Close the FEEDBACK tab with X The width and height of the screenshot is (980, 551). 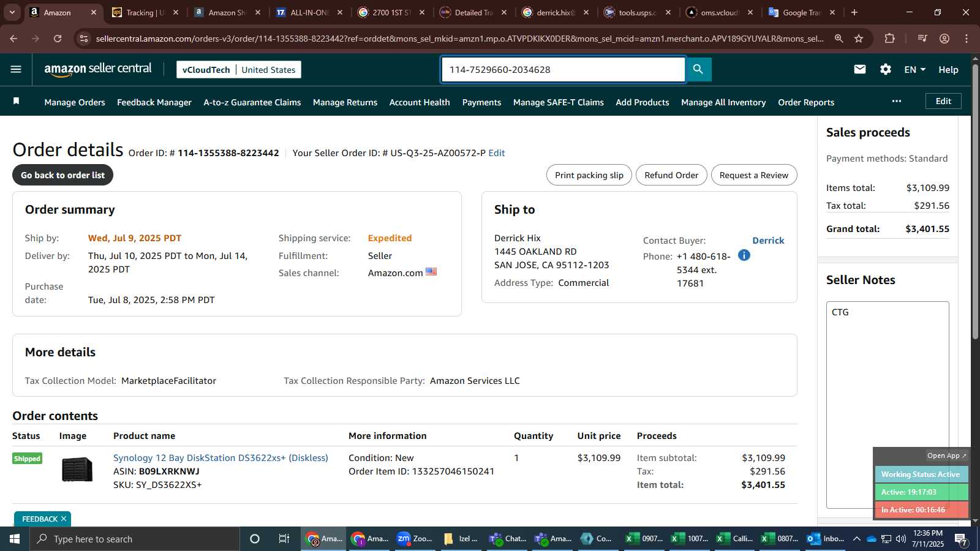63,519
